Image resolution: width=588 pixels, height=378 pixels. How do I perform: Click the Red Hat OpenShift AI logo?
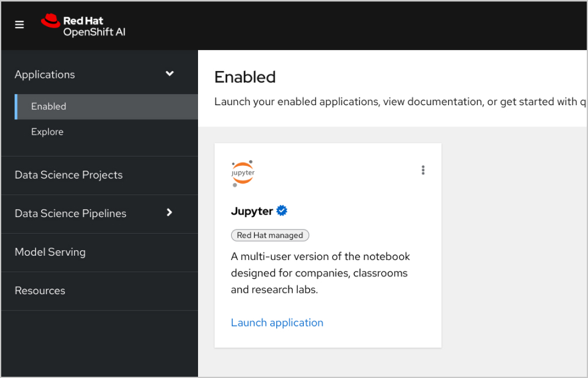click(x=83, y=24)
